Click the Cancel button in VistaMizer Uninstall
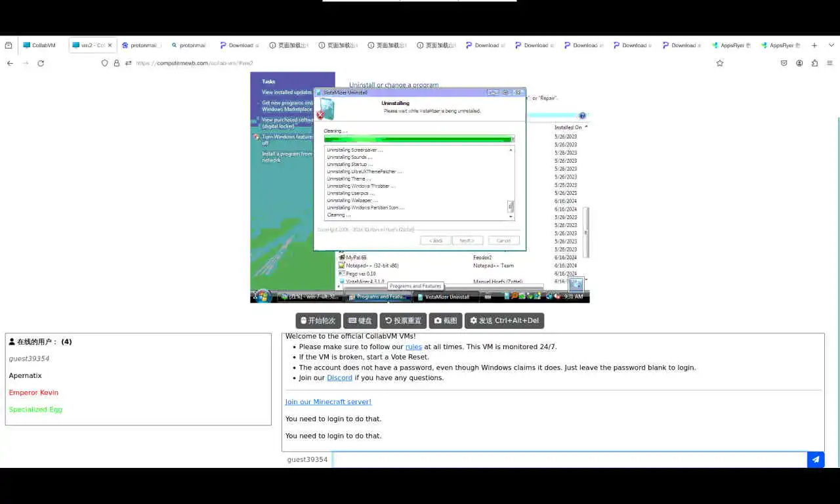The height and width of the screenshot is (504, 840). click(x=503, y=241)
